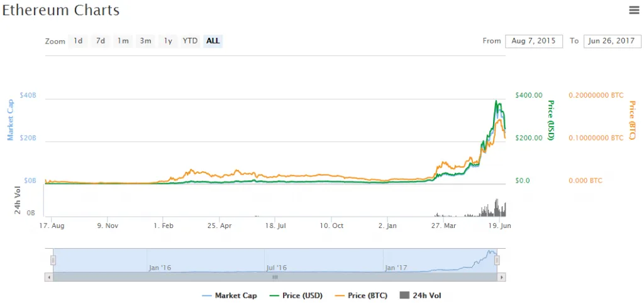
Task: Click the $400.00 USD axis label
Action: point(528,95)
